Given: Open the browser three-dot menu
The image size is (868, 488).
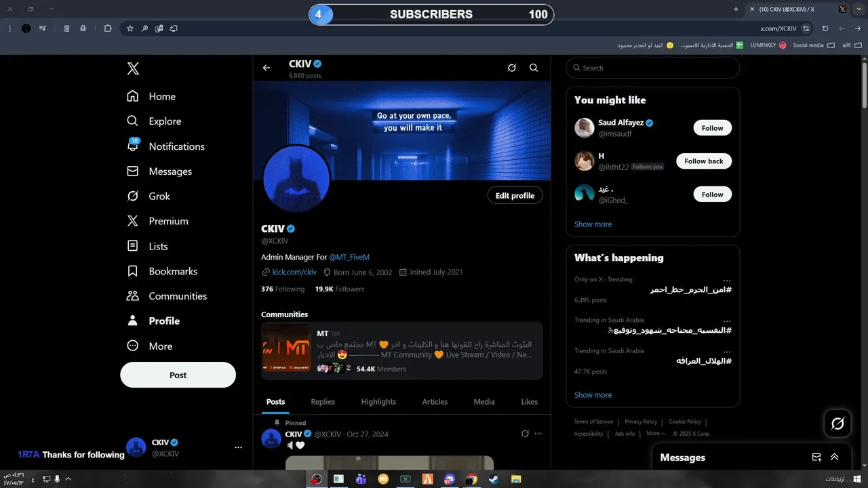Looking at the screenshot, I should pyautogui.click(x=9, y=28).
